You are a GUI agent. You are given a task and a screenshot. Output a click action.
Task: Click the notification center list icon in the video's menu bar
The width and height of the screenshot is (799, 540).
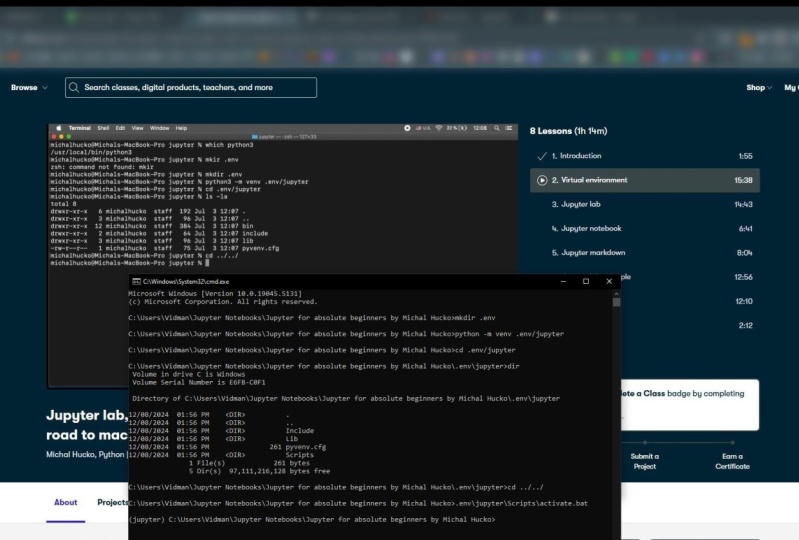(x=509, y=128)
